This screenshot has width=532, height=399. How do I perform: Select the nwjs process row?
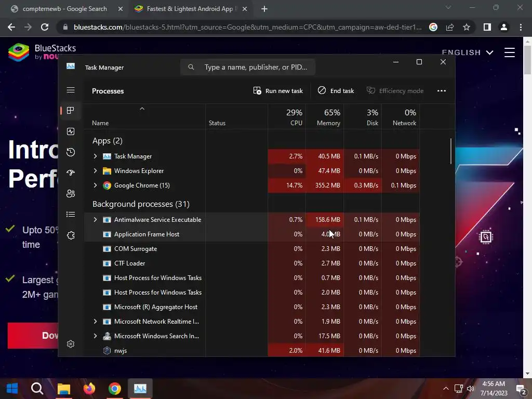click(252, 351)
